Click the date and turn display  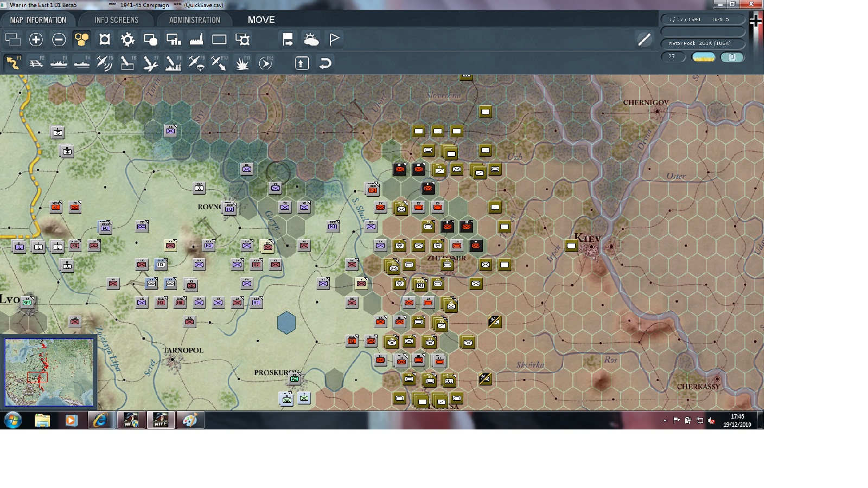coord(703,20)
